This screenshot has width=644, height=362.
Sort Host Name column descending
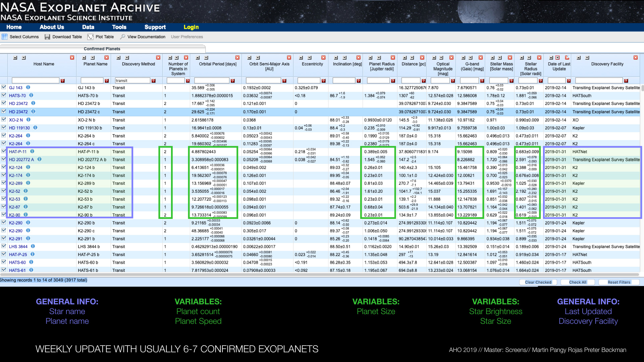[x=24, y=58]
